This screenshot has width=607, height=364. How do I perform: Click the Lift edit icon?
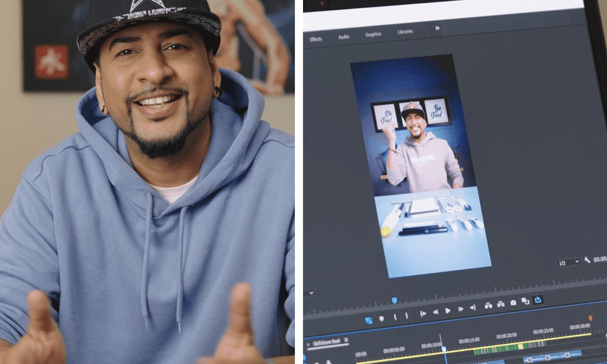click(x=487, y=305)
